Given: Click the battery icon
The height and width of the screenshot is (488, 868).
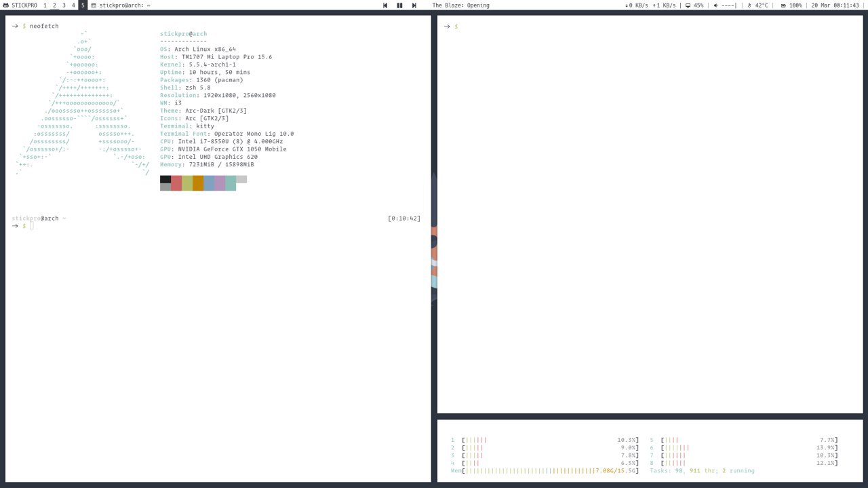Looking at the screenshot, I should pyautogui.click(x=783, y=5).
